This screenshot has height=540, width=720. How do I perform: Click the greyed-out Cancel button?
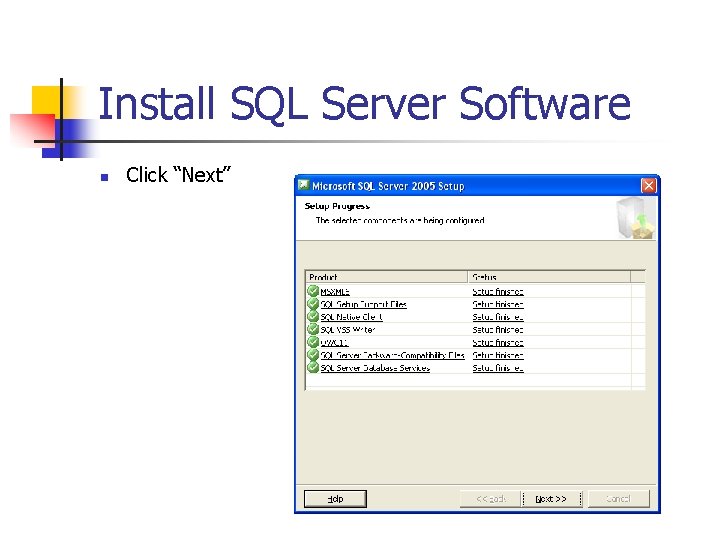tap(619, 499)
